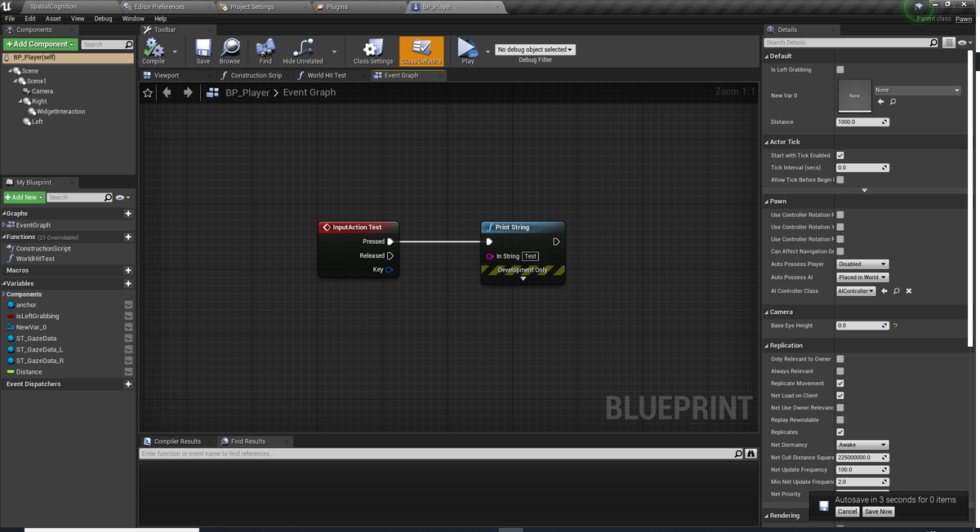The height and width of the screenshot is (532, 980).
Task: Add a new graph with the Graphs plus
Action: point(128,214)
